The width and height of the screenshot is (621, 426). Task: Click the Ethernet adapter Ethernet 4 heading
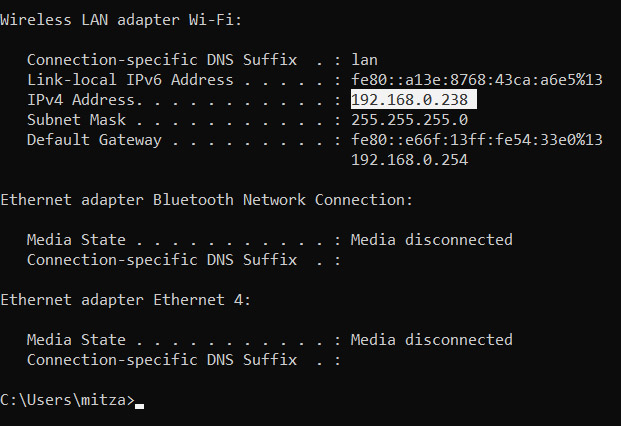coord(126,300)
